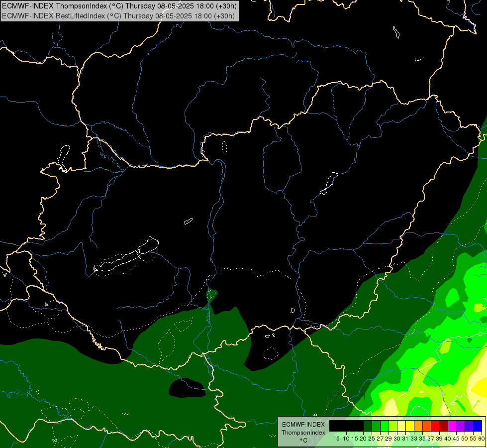The height and width of the screenshot is (448, 487).
Task: Pick the orange 33–35 legend swatch
Action: tap(418, 426)
